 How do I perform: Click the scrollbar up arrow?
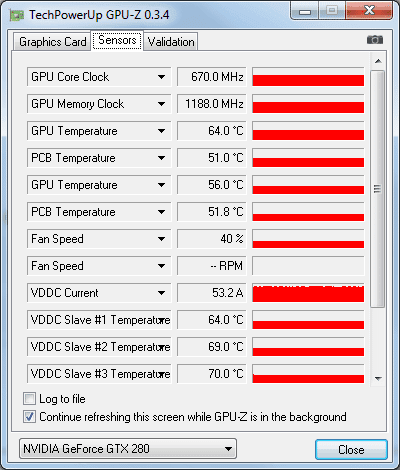[x=378, y=61]
